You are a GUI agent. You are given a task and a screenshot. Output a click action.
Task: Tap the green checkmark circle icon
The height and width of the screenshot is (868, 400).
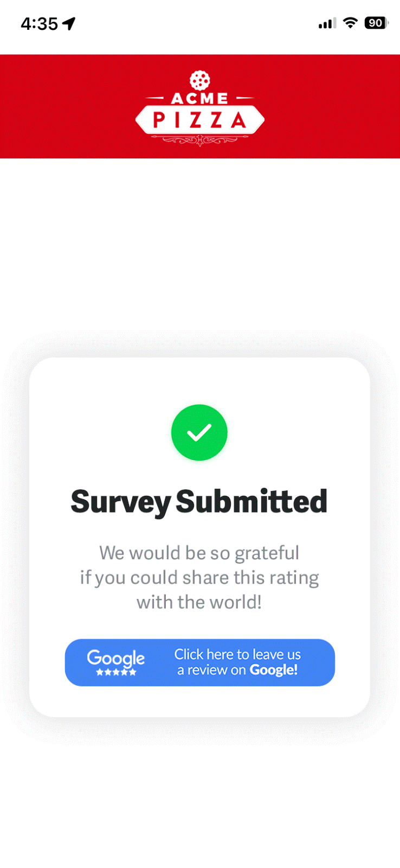point(199,432)
